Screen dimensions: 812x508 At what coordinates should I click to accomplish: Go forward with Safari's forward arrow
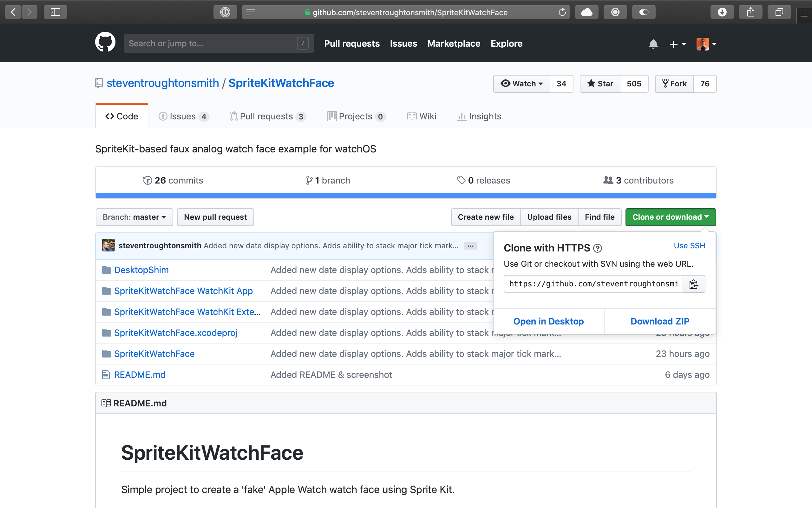tap(29, 12)
